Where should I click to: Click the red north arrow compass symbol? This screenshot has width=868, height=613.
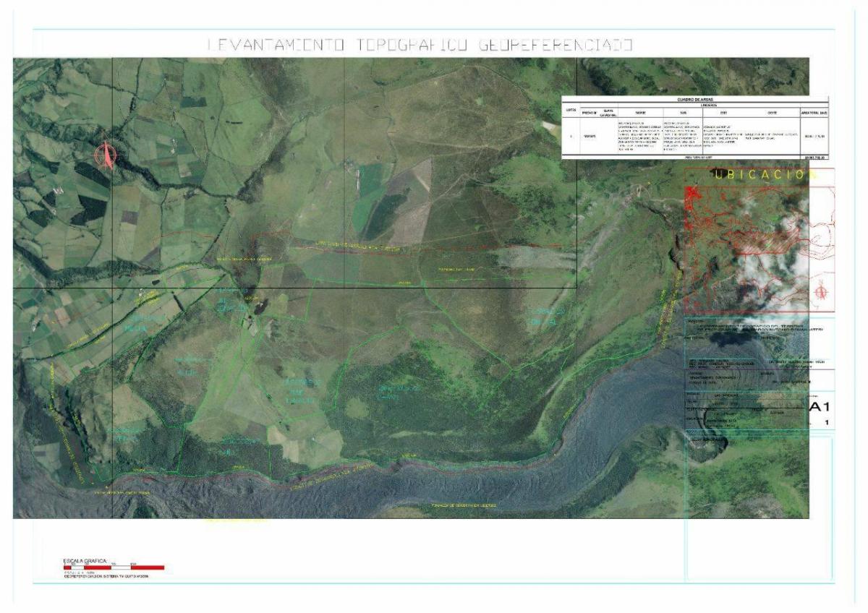pyautogui.click(x=106, y=156)
